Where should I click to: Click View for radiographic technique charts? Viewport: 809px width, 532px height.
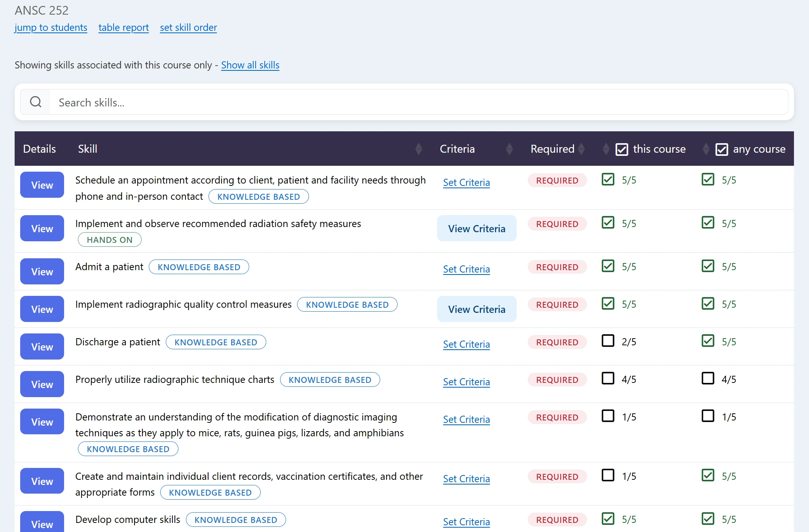point(42,384)
